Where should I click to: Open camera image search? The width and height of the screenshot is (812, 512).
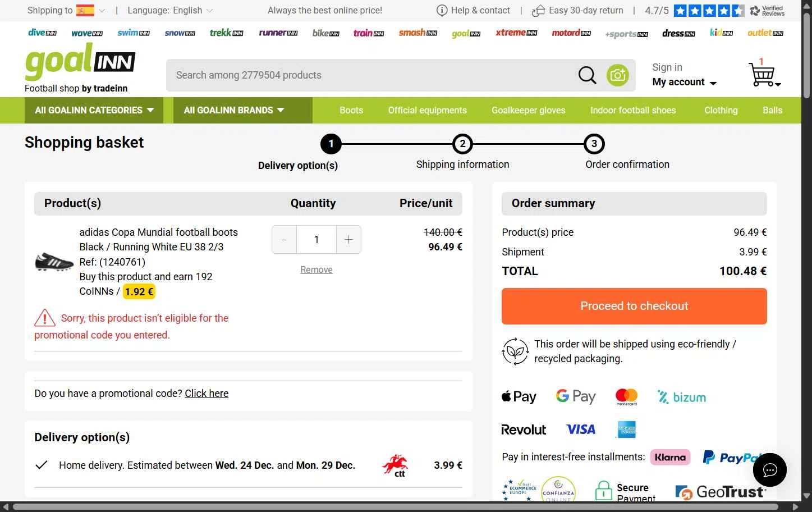click(618, 75)
